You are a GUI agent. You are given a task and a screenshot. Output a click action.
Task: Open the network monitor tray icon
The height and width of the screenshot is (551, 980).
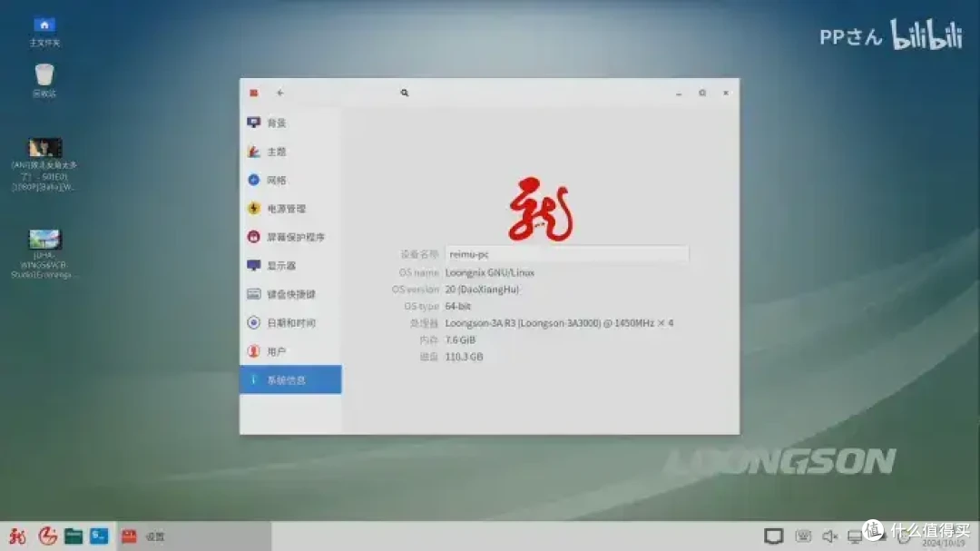(x=855, y=536)
